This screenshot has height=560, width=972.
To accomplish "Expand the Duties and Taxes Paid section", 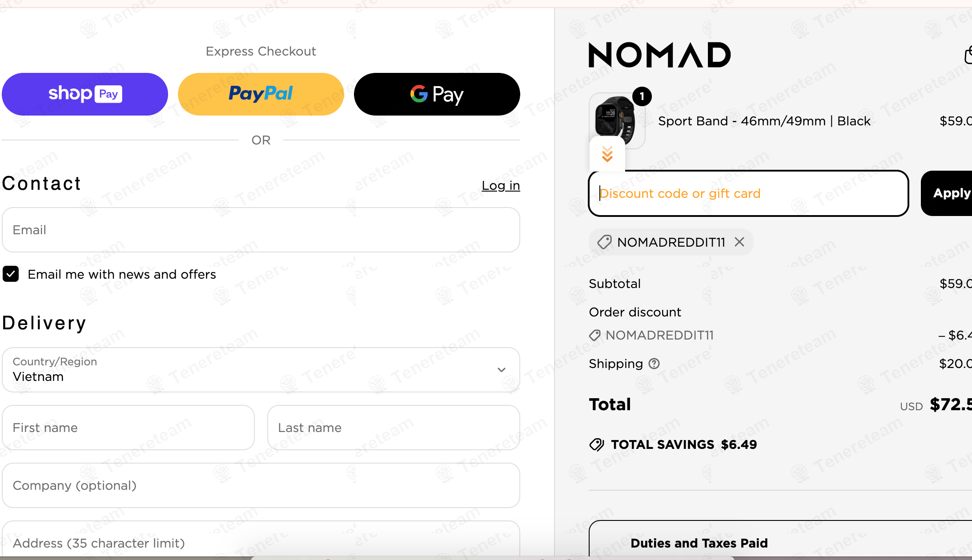I will pos(699,543).
